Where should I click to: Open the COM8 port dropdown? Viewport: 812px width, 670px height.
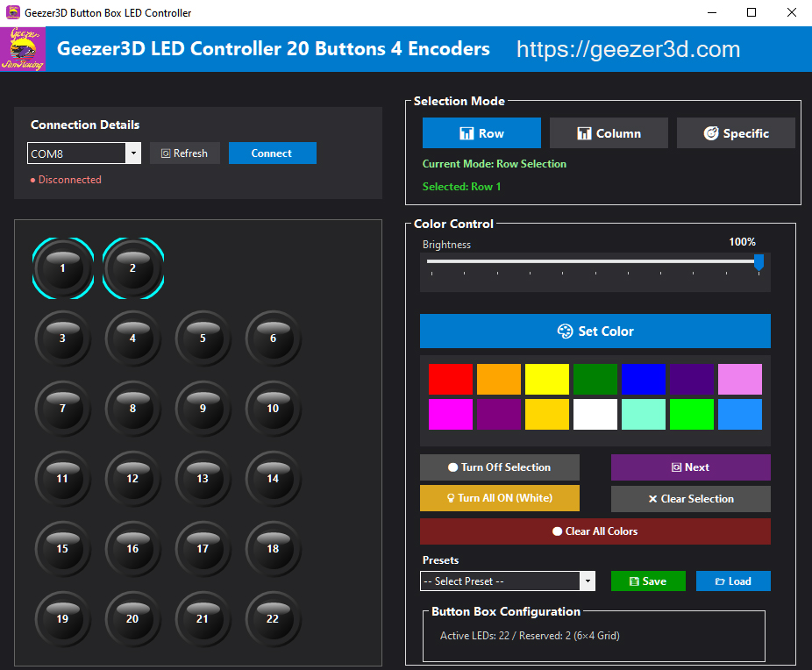[x=133, y=153]
